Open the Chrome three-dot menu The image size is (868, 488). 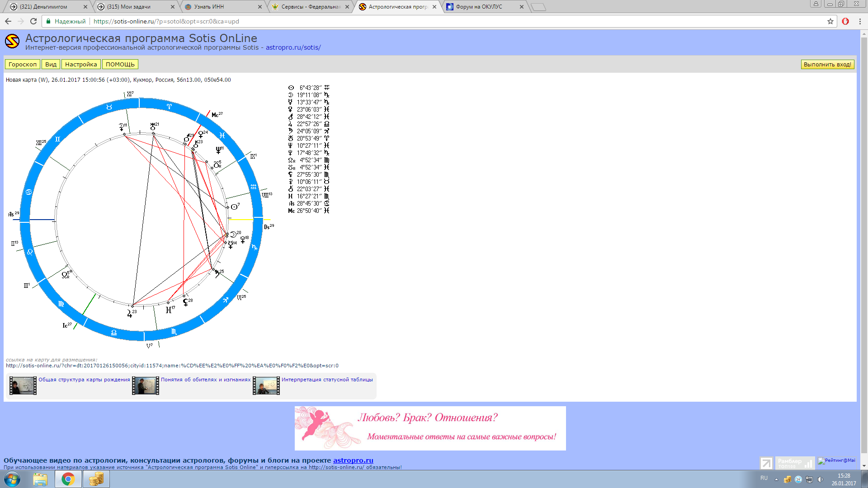click(x=860, y=21)
